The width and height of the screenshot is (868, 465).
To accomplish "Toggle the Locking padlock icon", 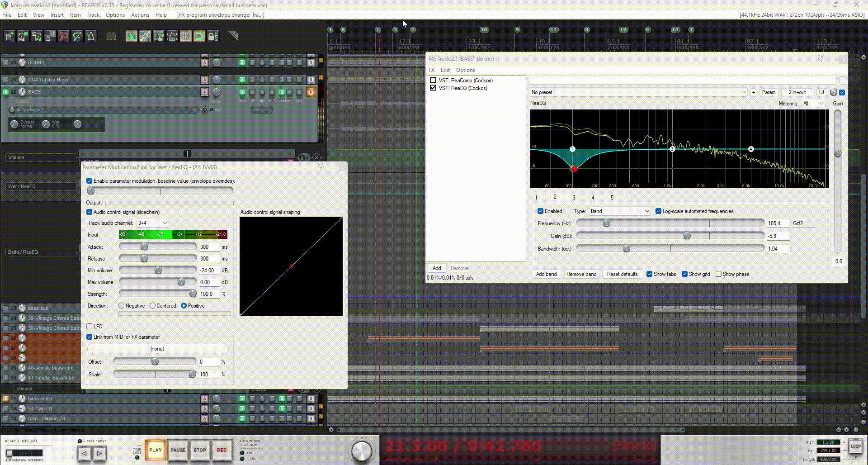I will coord(213,36).
